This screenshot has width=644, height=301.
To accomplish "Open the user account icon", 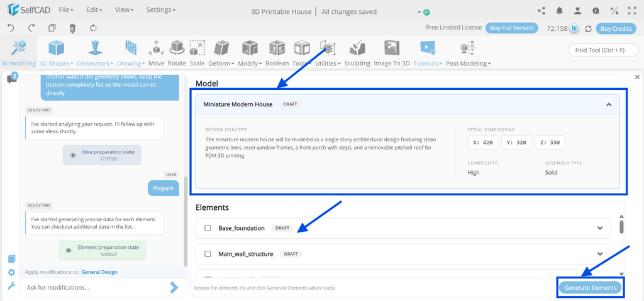I will click(x=577, y=11).
